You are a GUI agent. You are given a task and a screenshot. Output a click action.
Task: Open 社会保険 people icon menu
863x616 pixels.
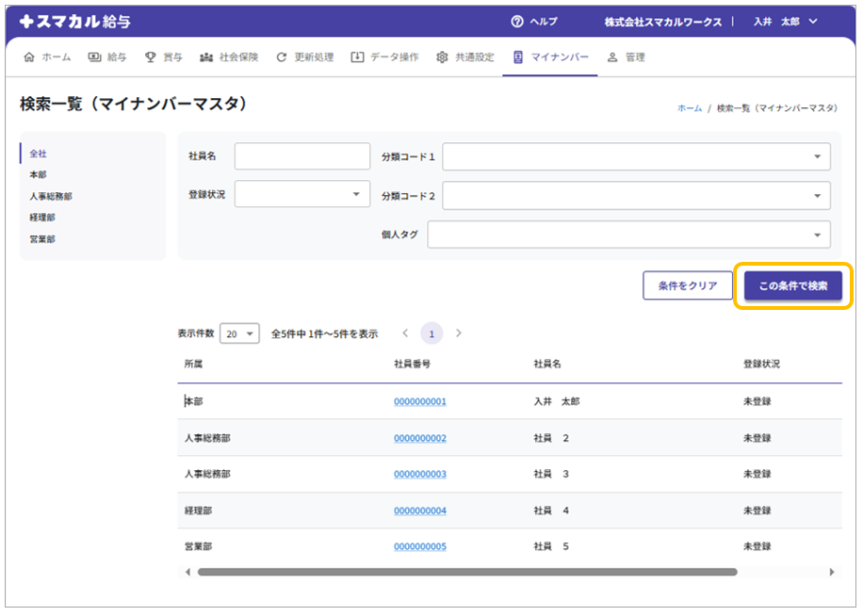[231, 57]
